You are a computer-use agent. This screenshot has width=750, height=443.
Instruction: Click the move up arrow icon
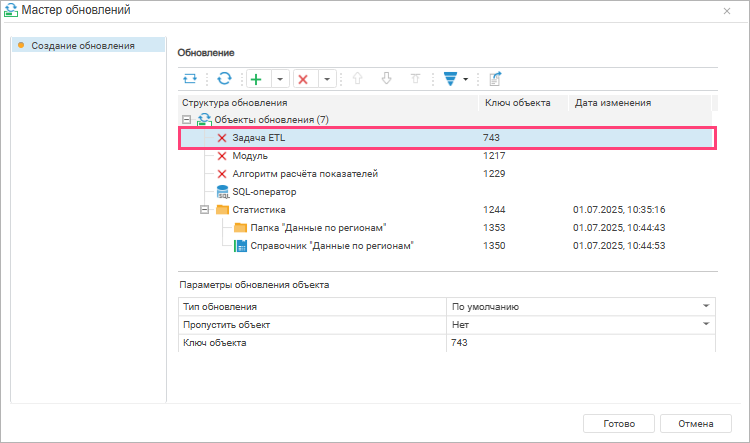point(357,78)
